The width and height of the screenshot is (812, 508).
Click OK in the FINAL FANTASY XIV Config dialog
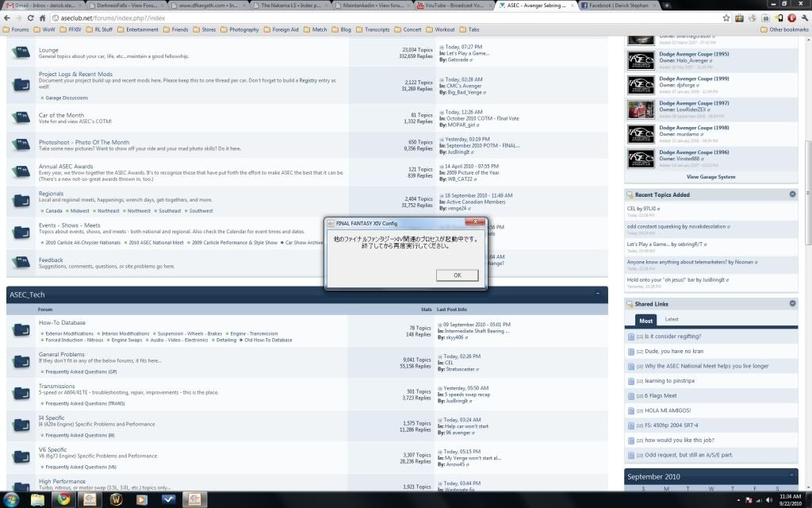click(x=457, y=275)
